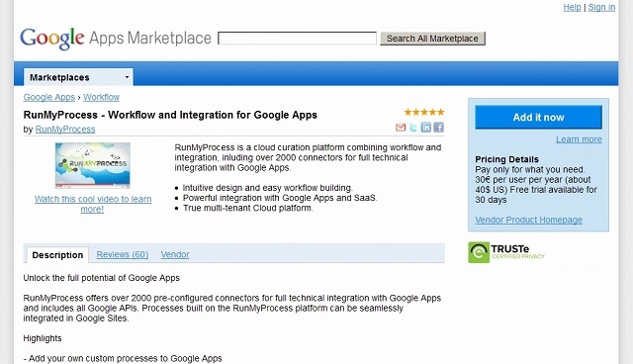Go to the Workflow breadcrumb category

click(x=101, y=97)
